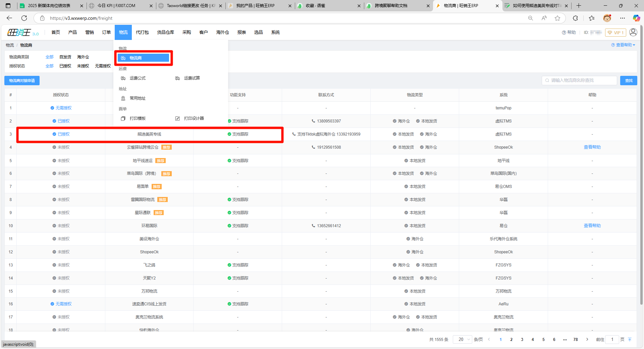Screen dimensions: 644x349
Task: Click the site info lock icon
Action: [x=42, y=18]
